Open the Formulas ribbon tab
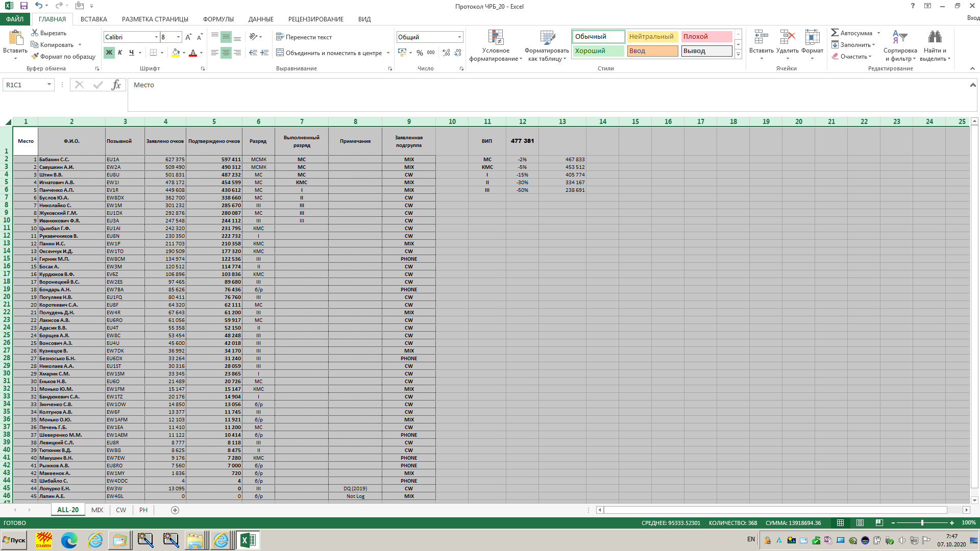The width and height of the screenshot is (980, 551). (x=218, y=19)
